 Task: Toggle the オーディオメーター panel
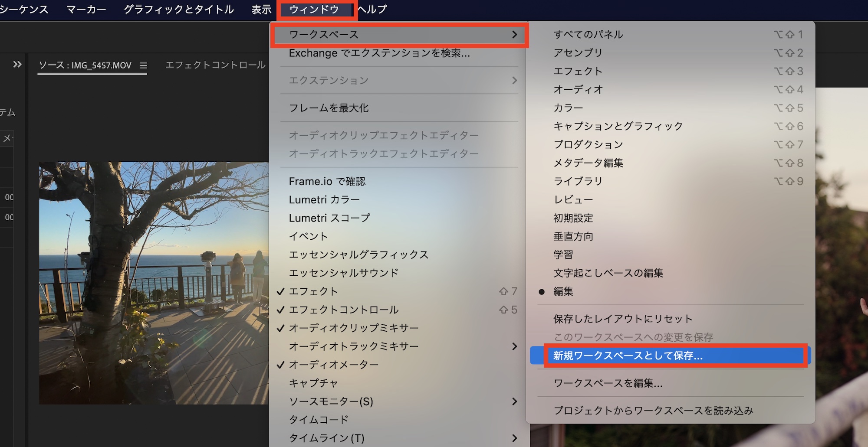click(x=399, y=365)
